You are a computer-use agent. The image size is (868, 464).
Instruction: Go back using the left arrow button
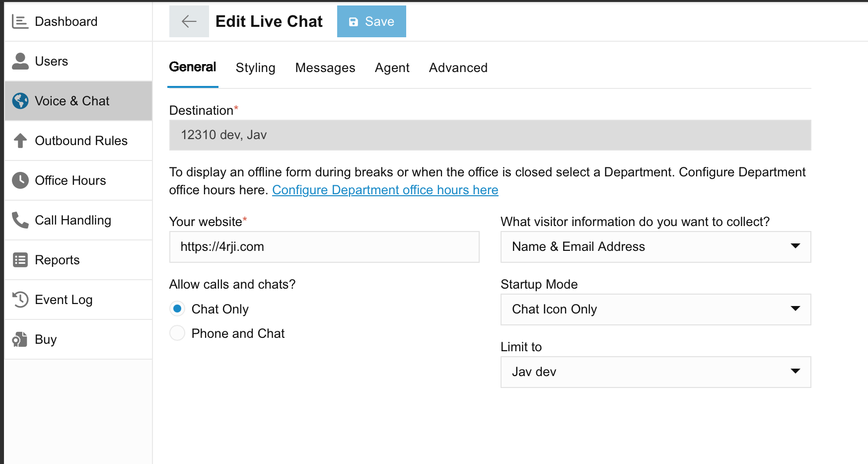[x=189, y=21]
